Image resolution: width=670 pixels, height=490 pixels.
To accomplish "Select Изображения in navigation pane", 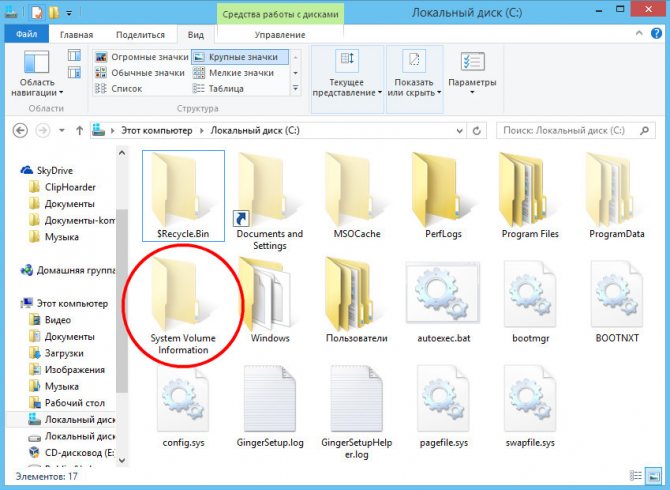I will coord(66,370).
